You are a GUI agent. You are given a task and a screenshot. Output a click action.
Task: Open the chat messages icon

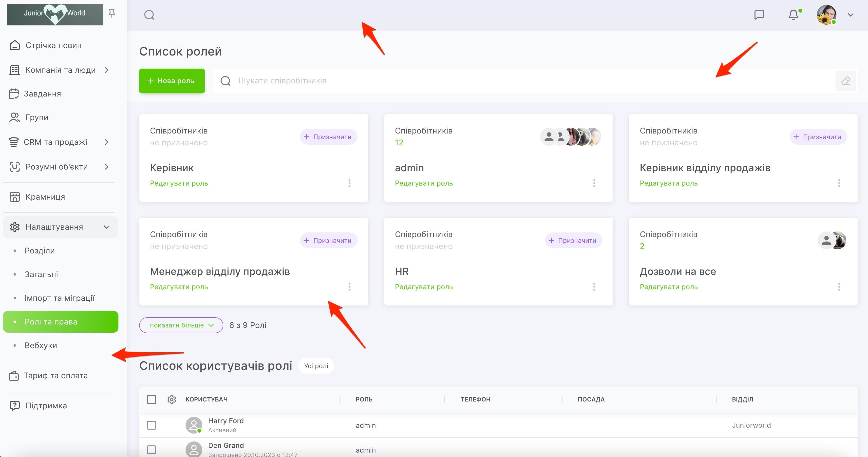click(759, 15)
